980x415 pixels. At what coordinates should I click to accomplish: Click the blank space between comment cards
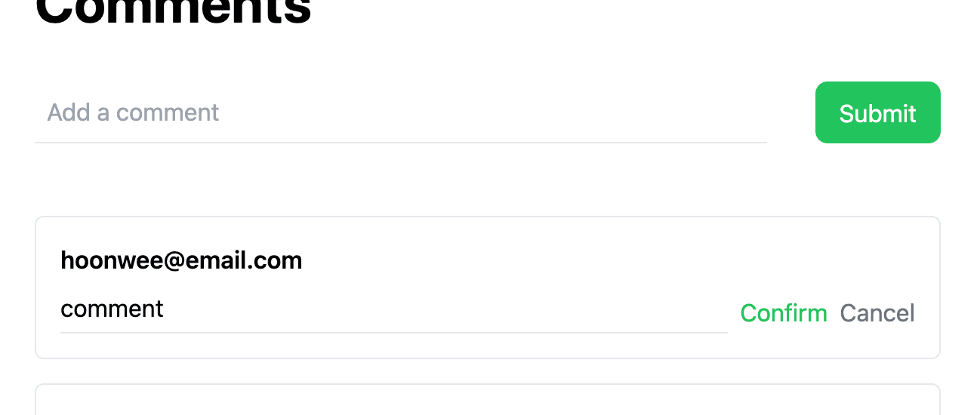488,371
